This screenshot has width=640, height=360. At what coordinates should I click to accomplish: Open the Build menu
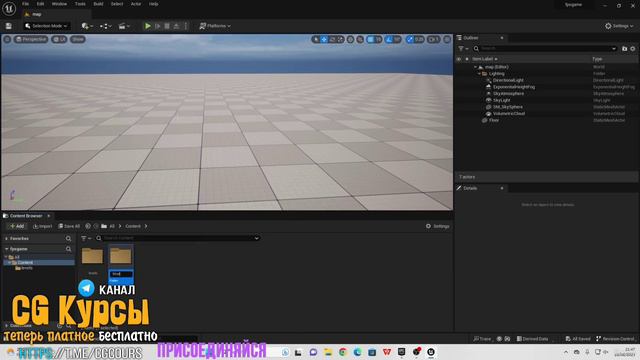[98, 4]
